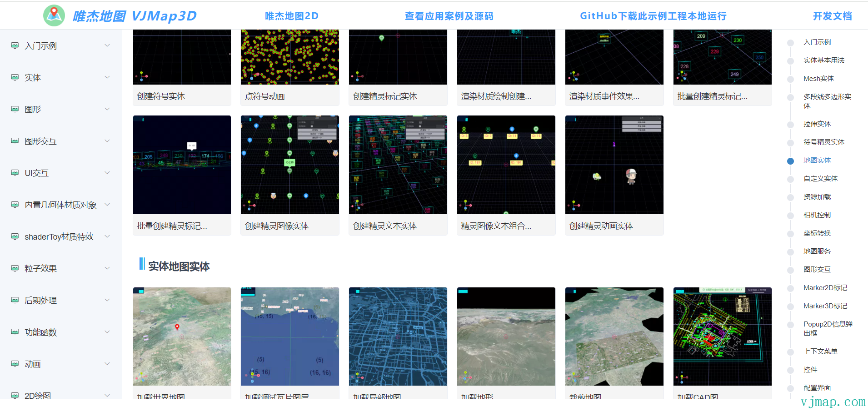Image resolution: width=868 pixels, height=412 pixels.
Task: Open the 开发文档 menu item
Action: tap(832, 15)
